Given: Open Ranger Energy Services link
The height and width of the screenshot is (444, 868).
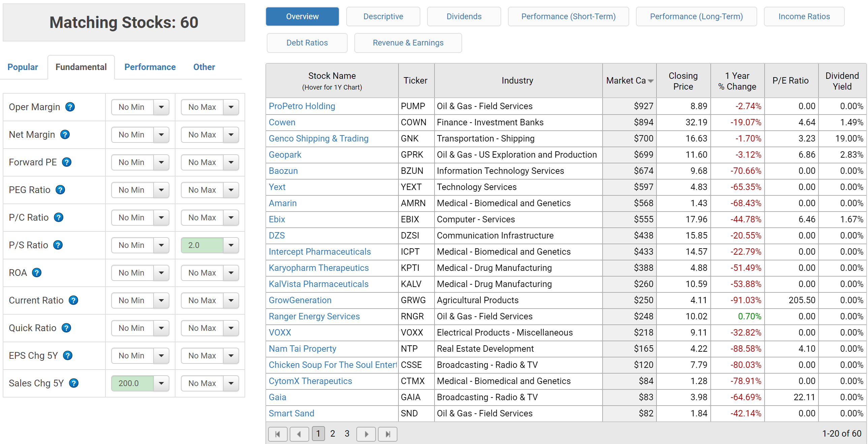Looking at the screenshot, I should (314, 317).
